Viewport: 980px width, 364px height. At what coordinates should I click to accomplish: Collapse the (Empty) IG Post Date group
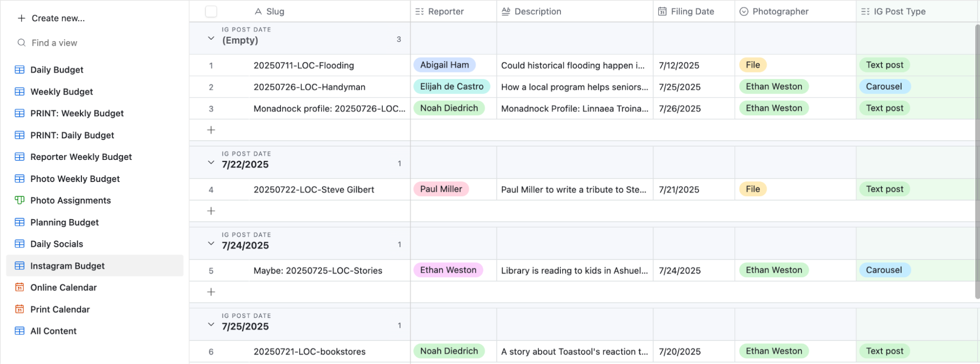[211, 38]
